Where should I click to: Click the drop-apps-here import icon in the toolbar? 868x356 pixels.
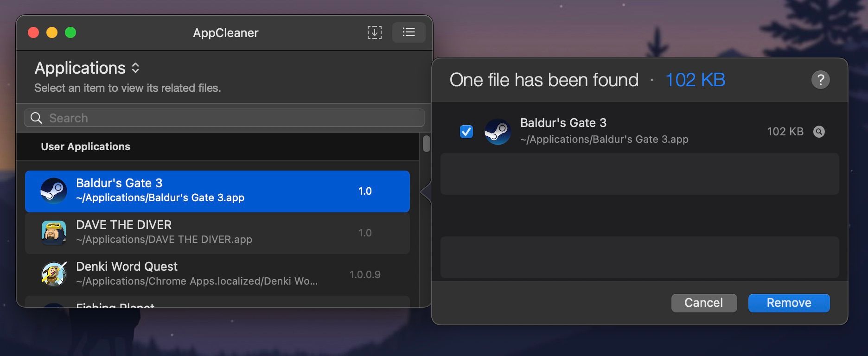pyautogui.click(x=374, y=32)
